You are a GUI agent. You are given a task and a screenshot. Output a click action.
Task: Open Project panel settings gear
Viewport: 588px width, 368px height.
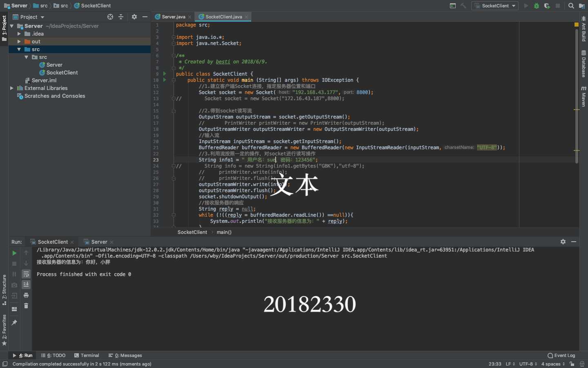click(134, 17)
